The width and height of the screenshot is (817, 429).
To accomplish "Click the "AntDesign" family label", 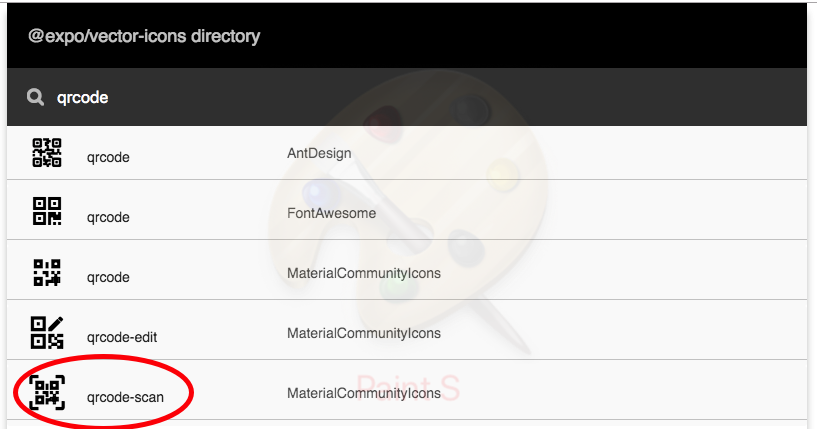I will [319, 154].
